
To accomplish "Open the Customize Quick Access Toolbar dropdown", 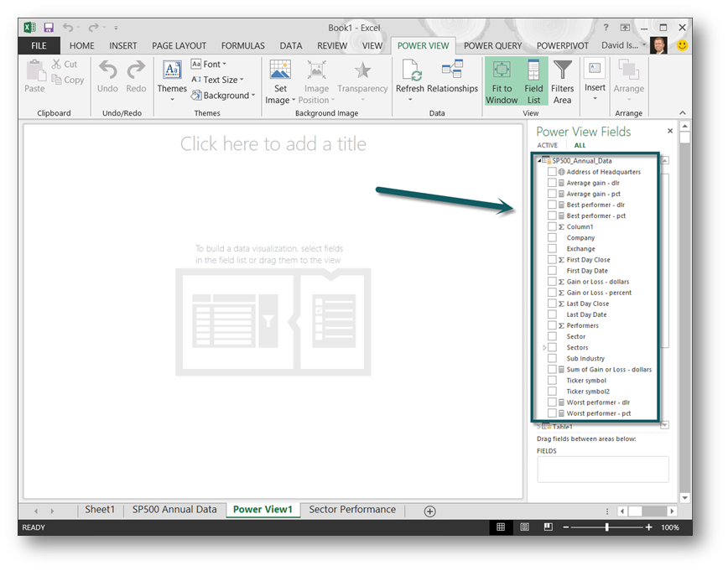I will 116,28.
